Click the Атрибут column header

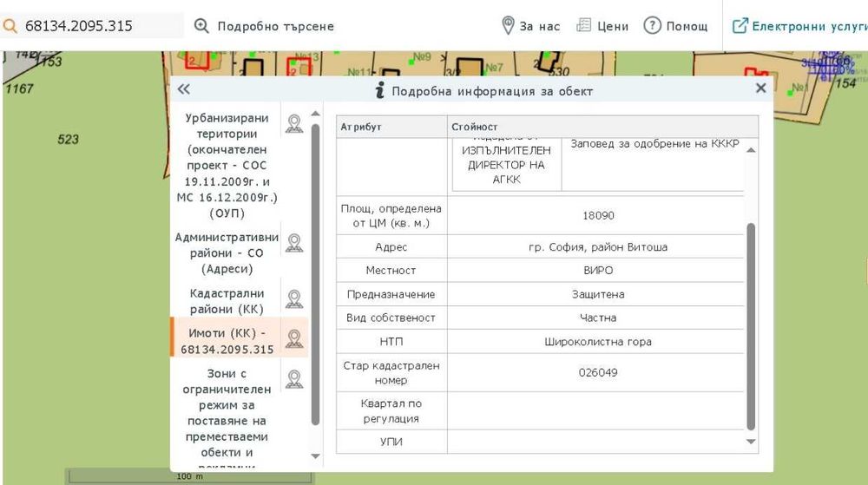[392, 127]
